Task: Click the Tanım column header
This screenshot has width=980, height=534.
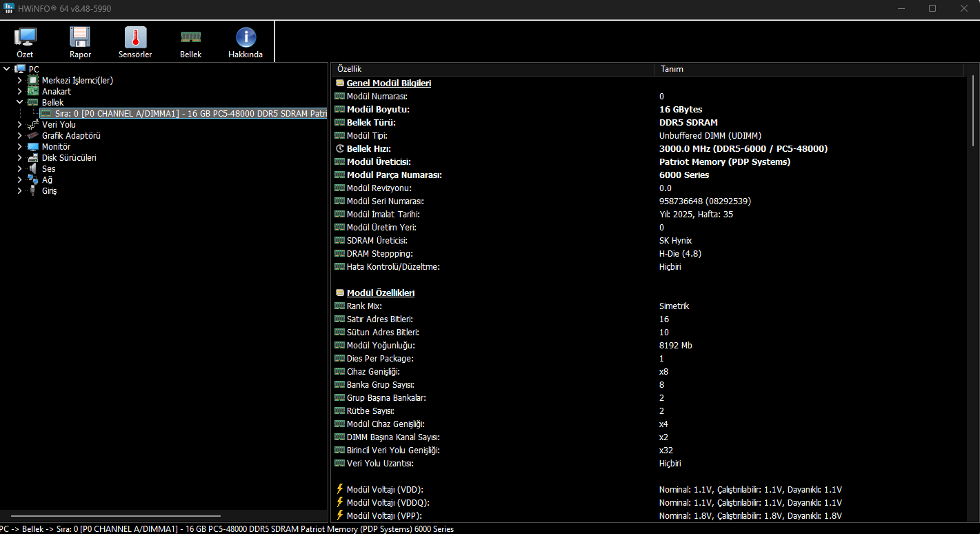Action: point(809,69)
